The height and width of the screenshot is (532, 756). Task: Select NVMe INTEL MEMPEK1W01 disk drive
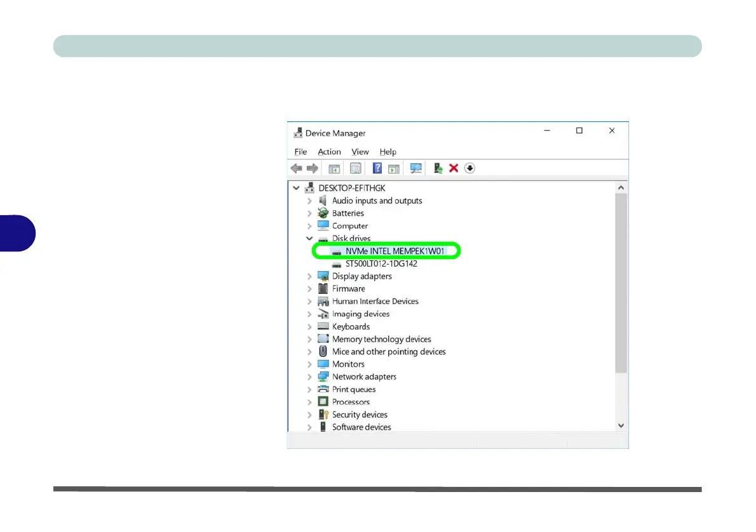point(395,251)
